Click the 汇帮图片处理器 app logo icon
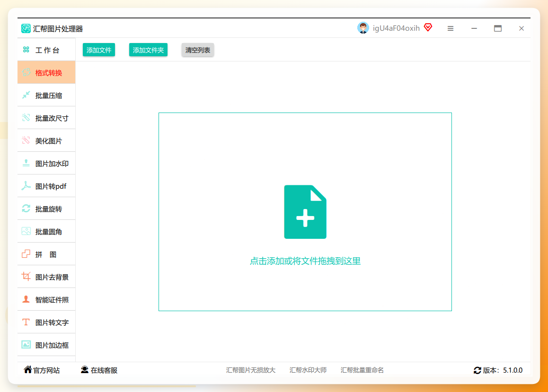 (26, 29)
